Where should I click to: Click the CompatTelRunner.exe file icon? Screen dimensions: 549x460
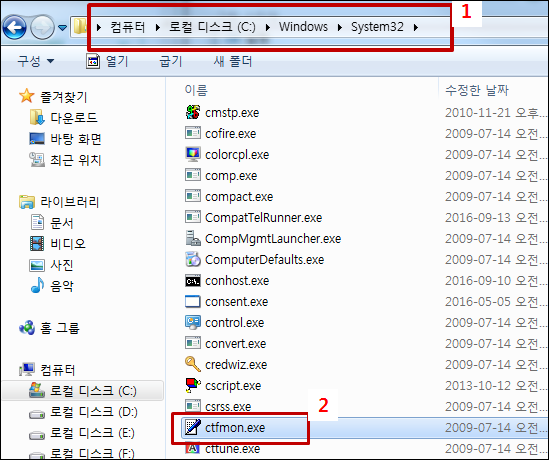[x=193, y=217]
